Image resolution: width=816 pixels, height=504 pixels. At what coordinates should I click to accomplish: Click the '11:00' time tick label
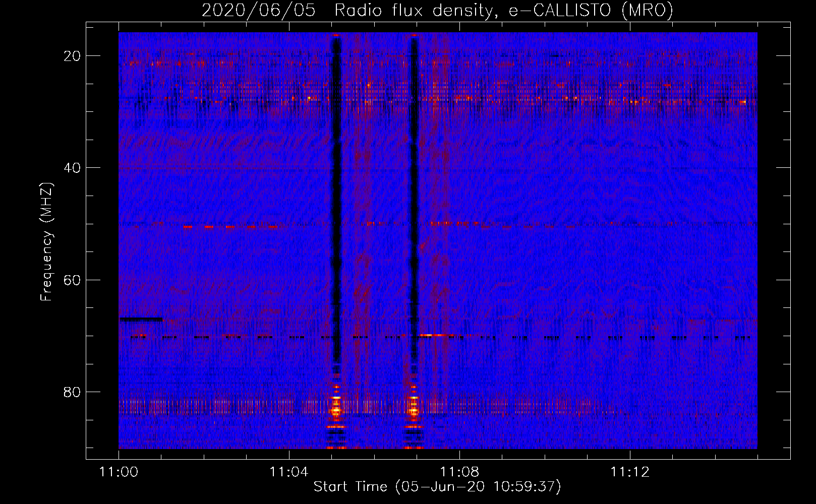pos(119,472)
